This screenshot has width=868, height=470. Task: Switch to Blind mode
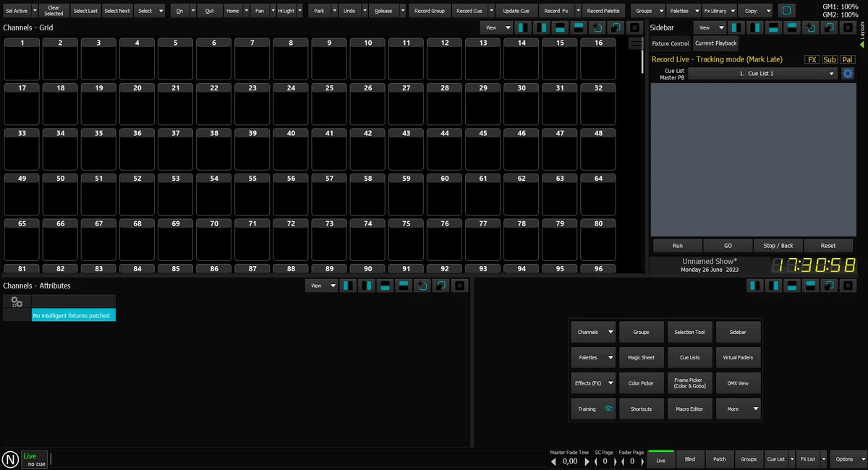[x=690, y=459]
